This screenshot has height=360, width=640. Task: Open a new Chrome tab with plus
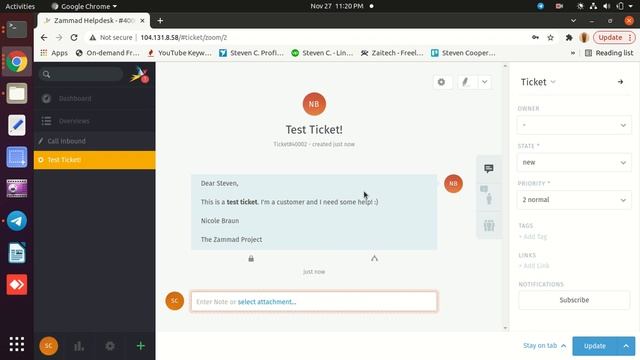pos(160,20)
